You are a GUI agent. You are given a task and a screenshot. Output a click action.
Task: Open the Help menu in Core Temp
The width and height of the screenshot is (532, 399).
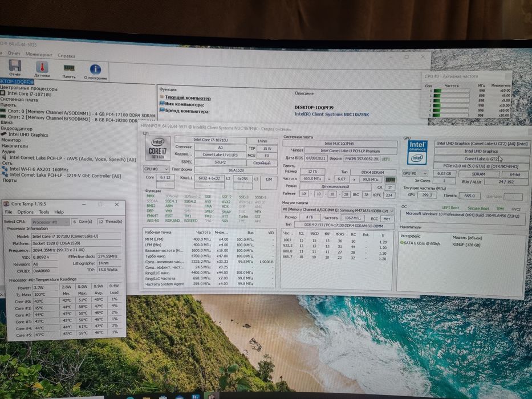coord(59,212)
